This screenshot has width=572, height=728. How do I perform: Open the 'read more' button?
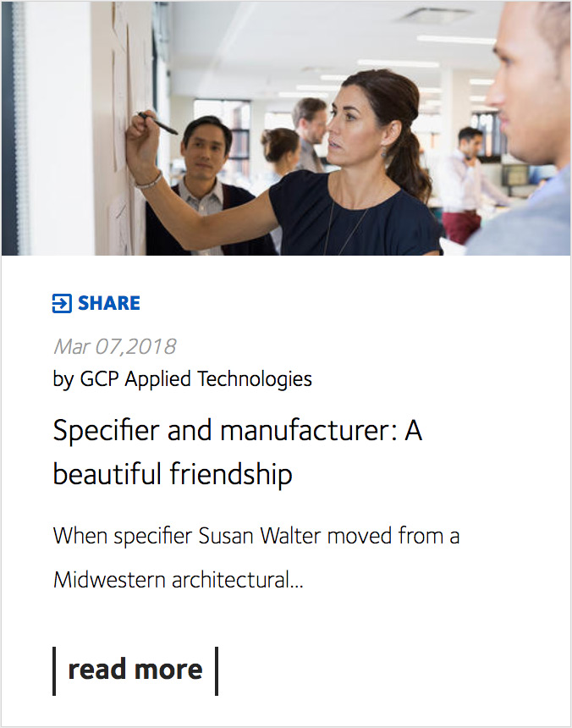point(135,670)
